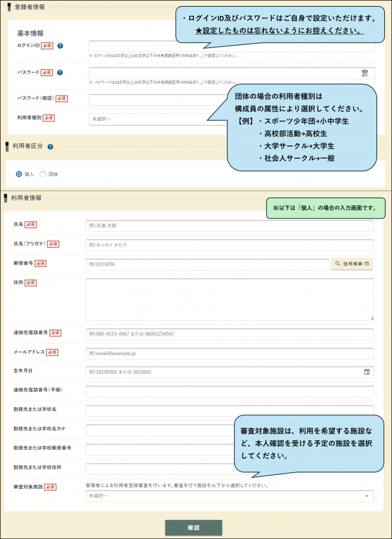Click help icon beside パスワード label
Screen dimensions: 392x539
pyautogui.click(x=60, y=72)
